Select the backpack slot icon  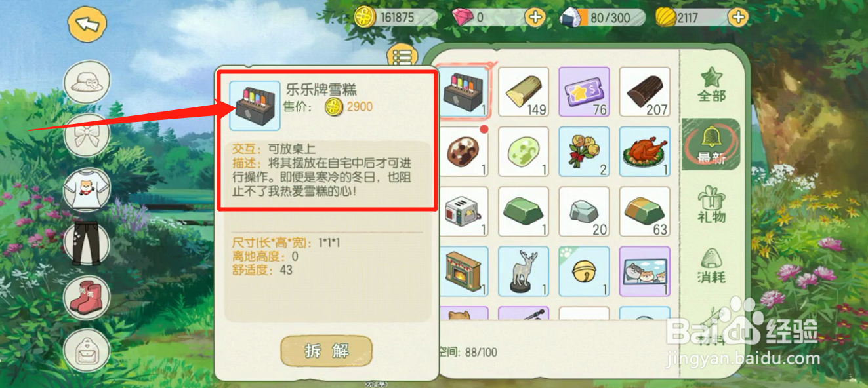87,349
